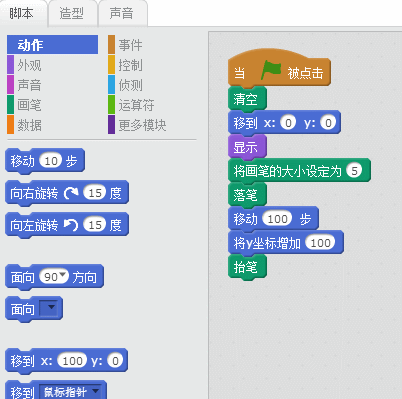The width and height of the screenshot is (402, 399).
Task: Open the empty 面向 target dropdown
Action: click(49, 308)
